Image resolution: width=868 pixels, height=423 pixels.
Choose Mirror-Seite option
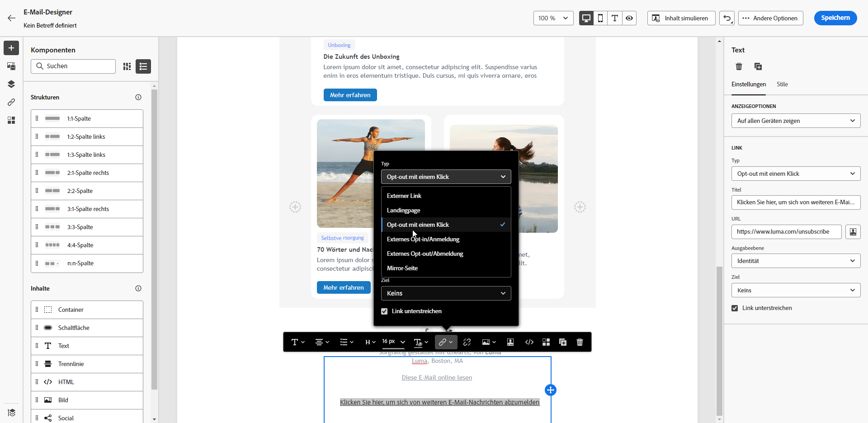point(446,268)
